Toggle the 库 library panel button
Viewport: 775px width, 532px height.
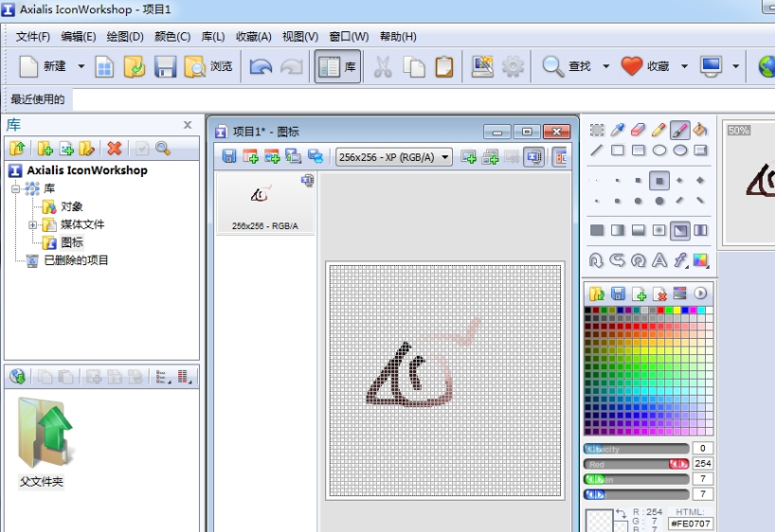point(337,66)
